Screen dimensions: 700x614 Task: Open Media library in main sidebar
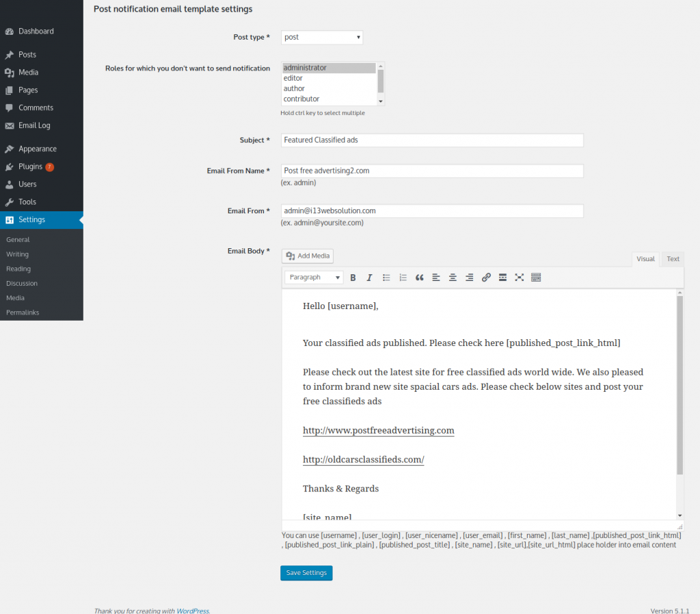(x=42, y=72)
